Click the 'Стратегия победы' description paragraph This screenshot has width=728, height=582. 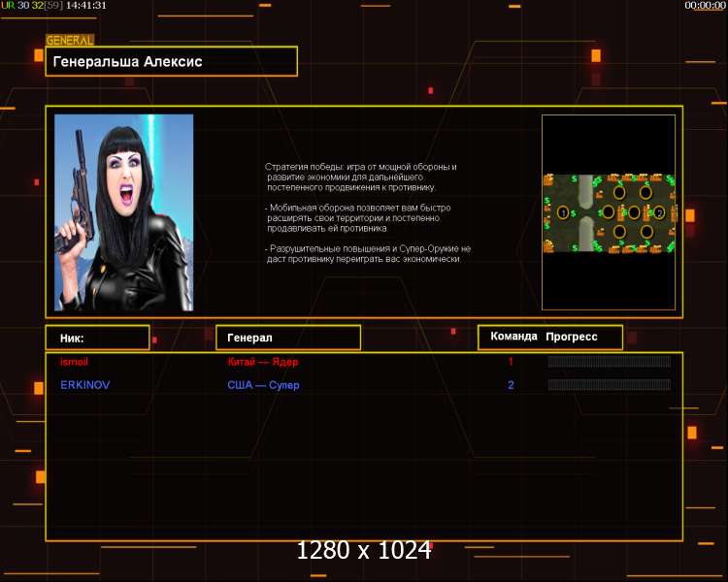[x=361, y=177]
